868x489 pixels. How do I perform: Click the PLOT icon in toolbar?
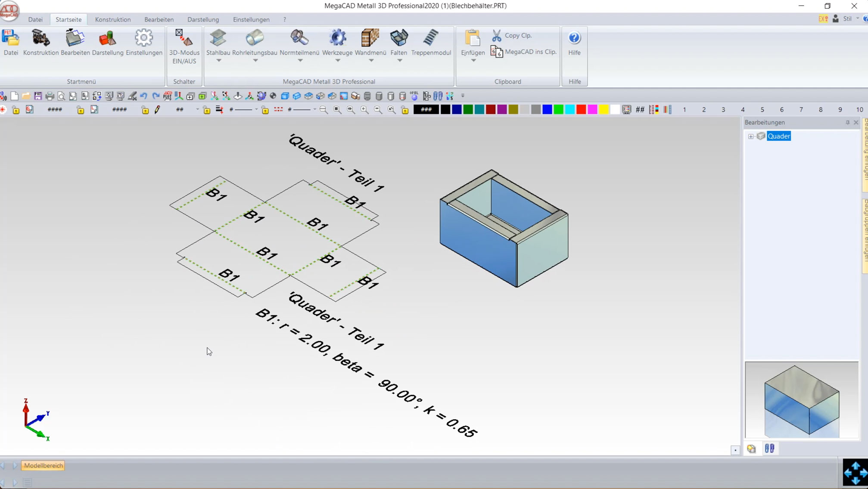point(167,96)
